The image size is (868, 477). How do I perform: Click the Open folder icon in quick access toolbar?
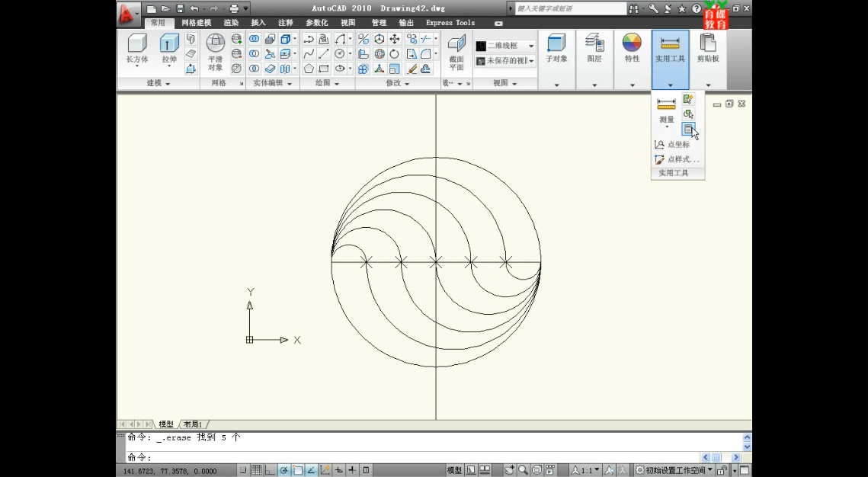(x=165, y=8)
